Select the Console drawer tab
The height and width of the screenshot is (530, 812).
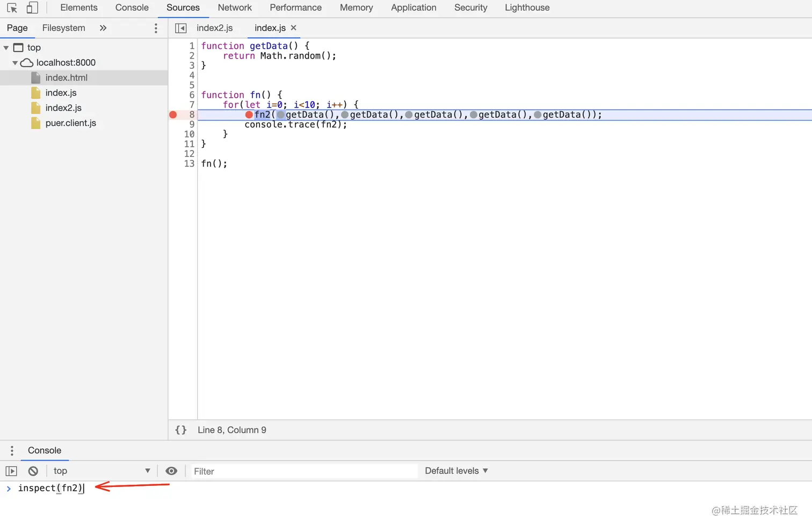[45, 450]
